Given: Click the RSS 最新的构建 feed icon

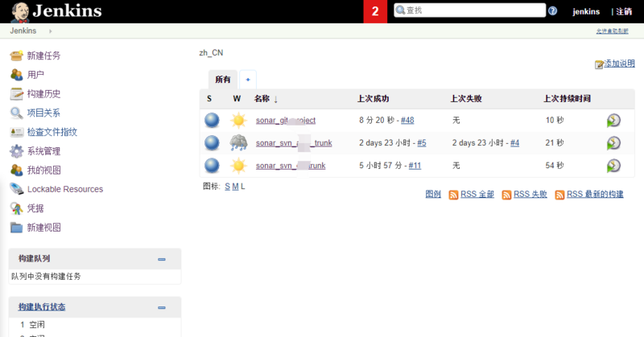Looking at the screenshot, I should [x=559, y=195].
